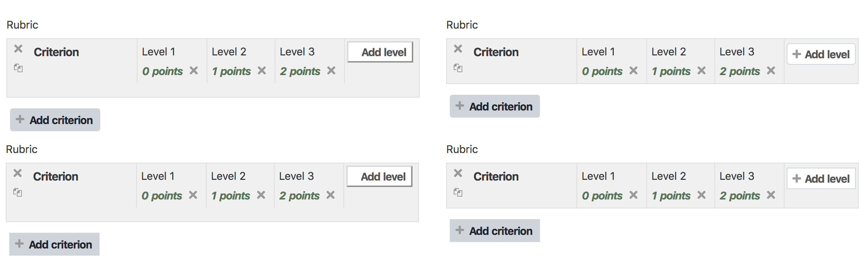Screen dimensions: 868x261
Task: Duplicate criterion icon in the top-left rubric
Action: 18,68
